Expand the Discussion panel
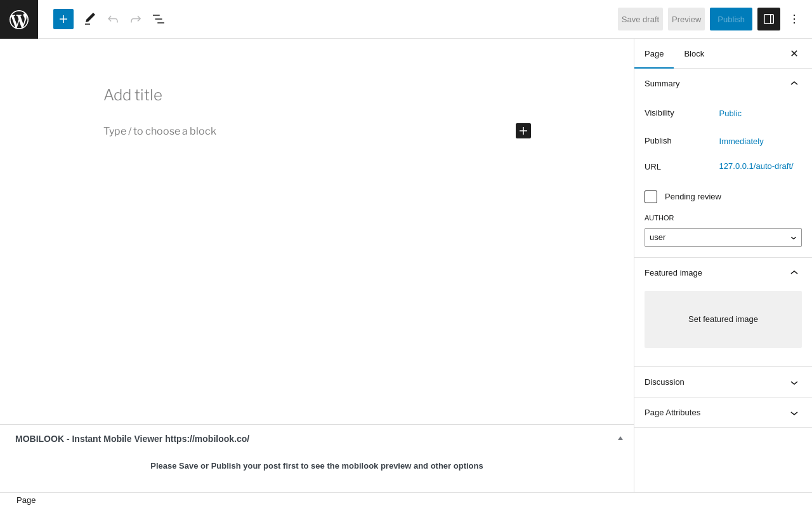 pos(723,382)
